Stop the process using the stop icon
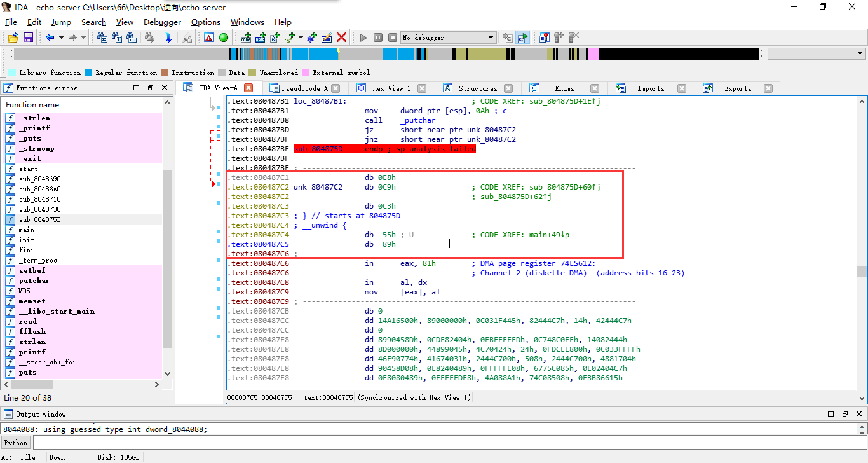868x463 pixels. pos(392,37)
